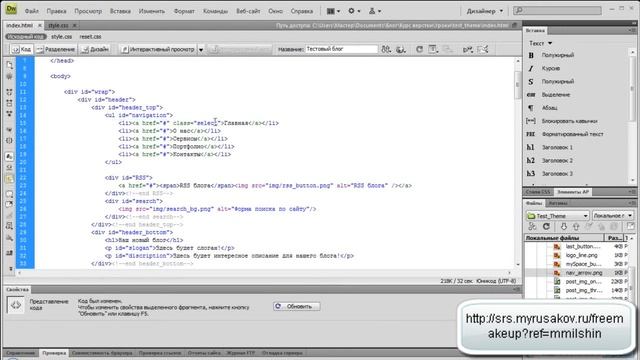Open the Text (Текст) category dropdown in Insert panel
The image size is (640, 360).
point(540,43)
